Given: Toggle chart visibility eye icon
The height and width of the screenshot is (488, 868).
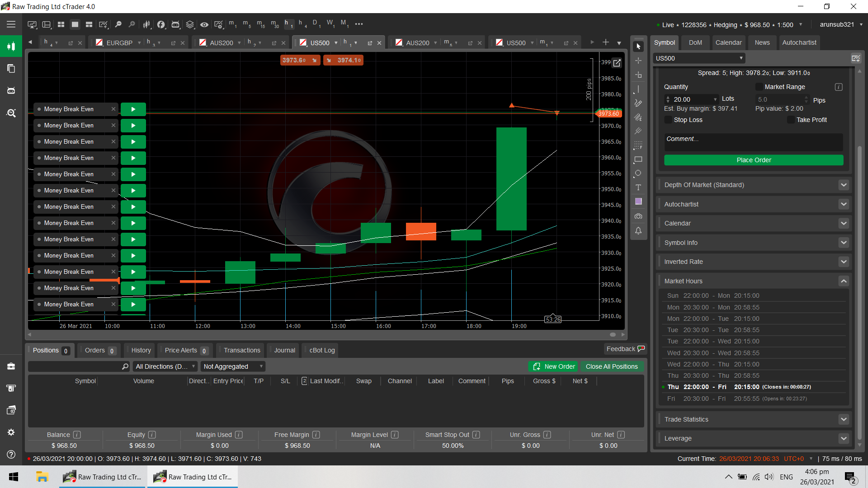Looking at the screenshot, I should coord(204,24).
